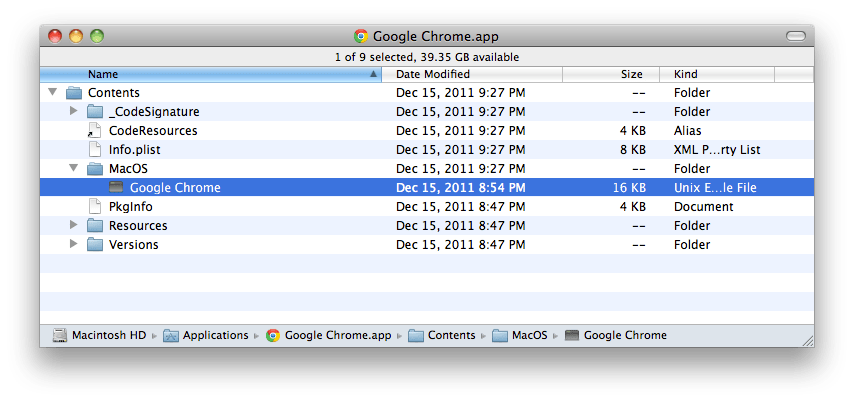The height and width of the screenshot is (402, 854).
Task: Sort by the Kind column header
Action: (717, 74)
